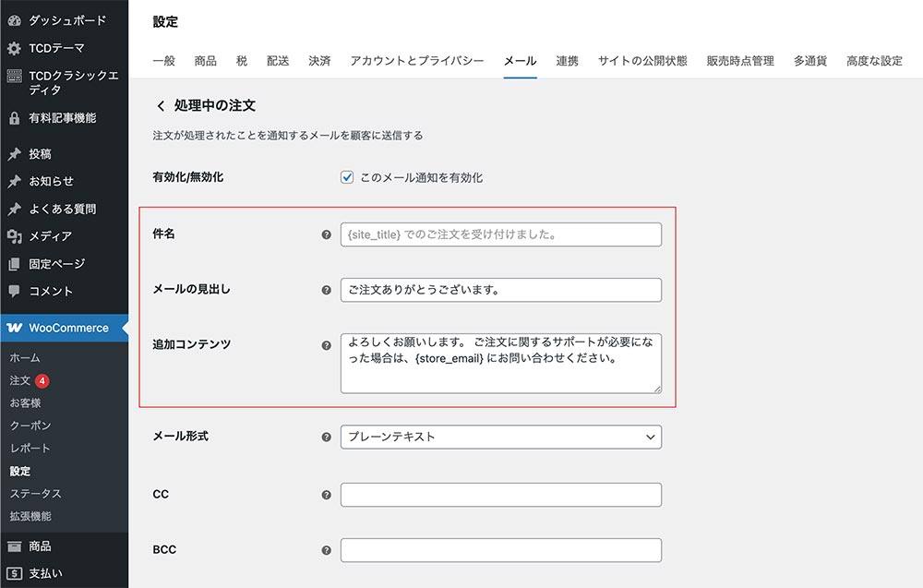Click the 件名 subject input field

[x=500, y=234]
